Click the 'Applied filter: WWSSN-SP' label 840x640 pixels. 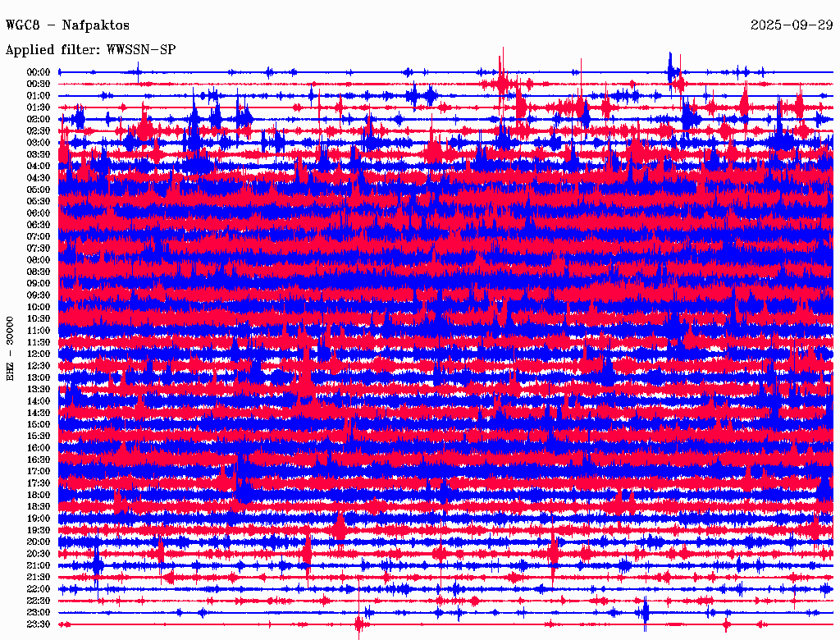click(x=90, y=50)
